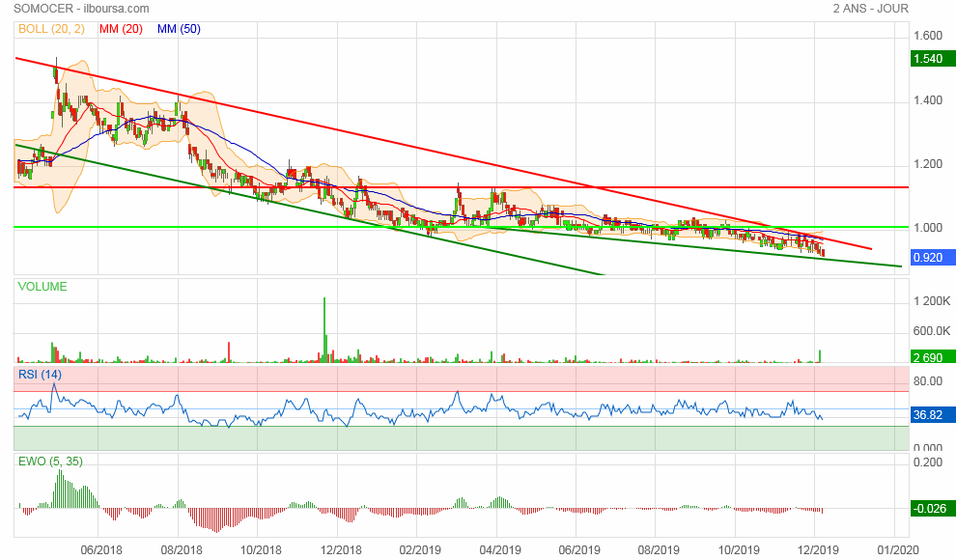Click the highest EWO histogram peak in 05/2018
The width and height of the screenshot is (956, 560).
60,489
